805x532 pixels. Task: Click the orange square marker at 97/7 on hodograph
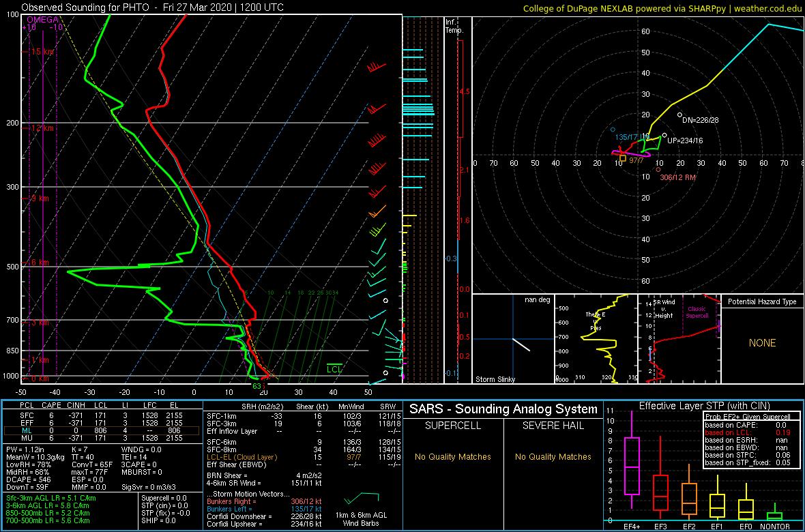point(622,159)
